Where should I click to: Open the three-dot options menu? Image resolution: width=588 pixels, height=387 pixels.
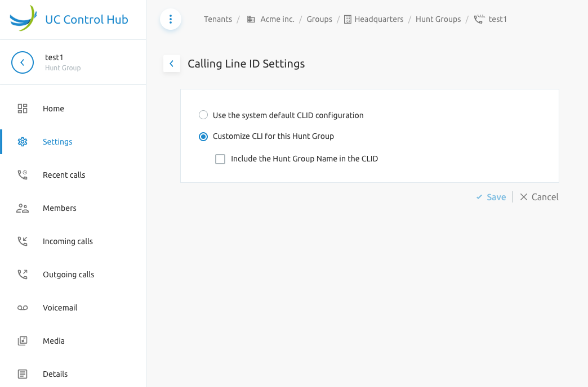(x=171, y=19)
